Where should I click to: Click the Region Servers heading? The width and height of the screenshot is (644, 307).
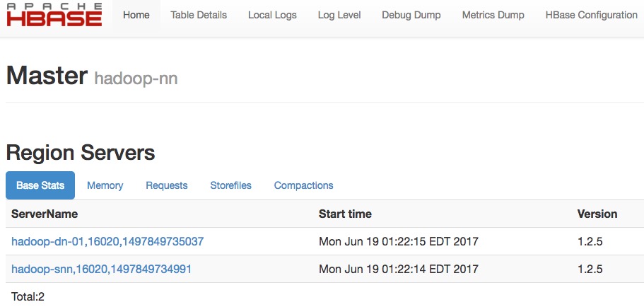81,153
